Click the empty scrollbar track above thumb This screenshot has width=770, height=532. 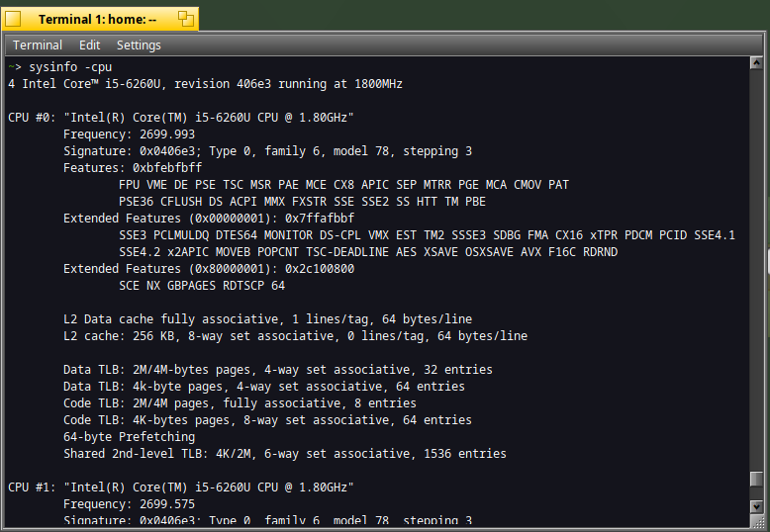756,270
